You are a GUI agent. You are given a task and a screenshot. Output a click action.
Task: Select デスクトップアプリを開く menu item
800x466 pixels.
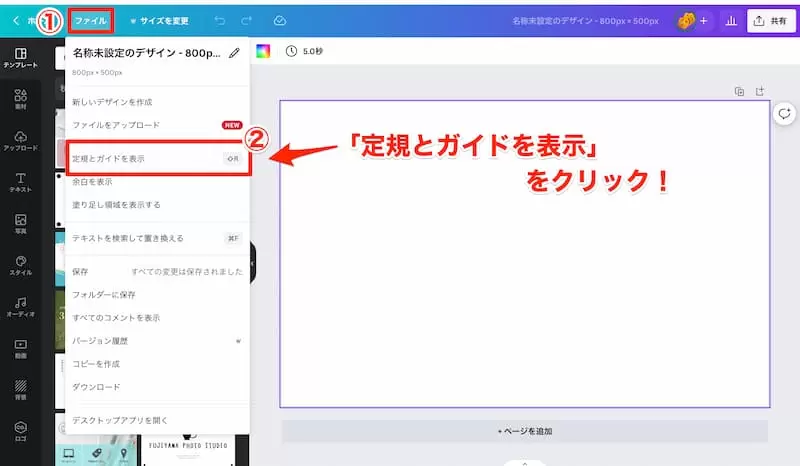coord(158,421)
